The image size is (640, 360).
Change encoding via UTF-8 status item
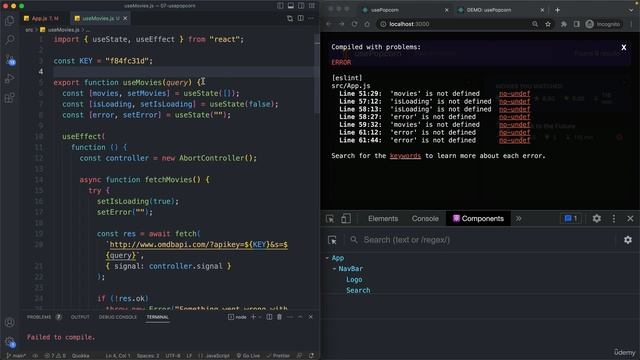[x=173, y=356]
